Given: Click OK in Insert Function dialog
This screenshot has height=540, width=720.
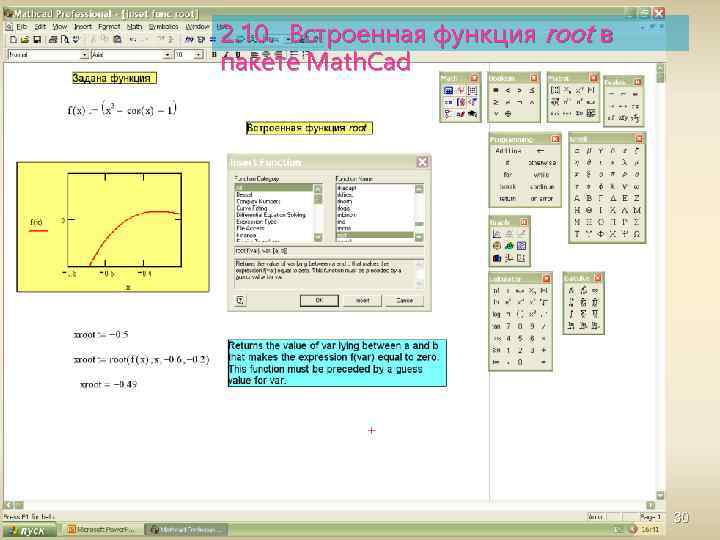Looking at the screenshot, I should (319, 300).
